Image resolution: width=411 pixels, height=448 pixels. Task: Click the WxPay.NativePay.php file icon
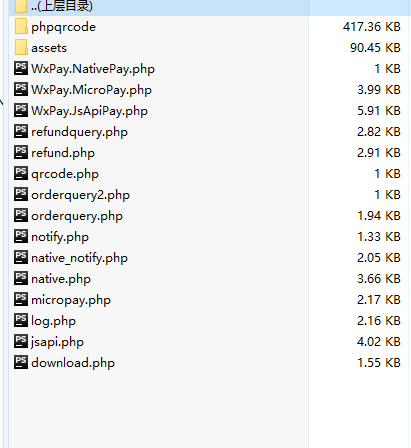21,69
